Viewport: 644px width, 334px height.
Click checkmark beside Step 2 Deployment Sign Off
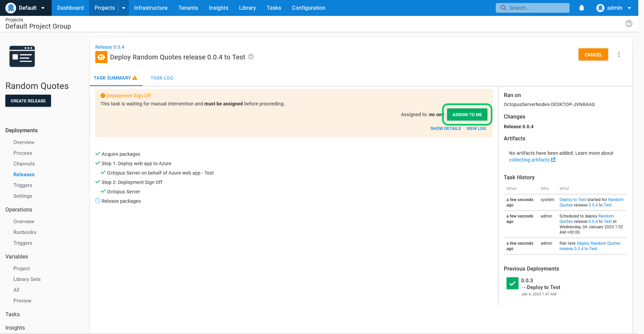pos(98,182)
